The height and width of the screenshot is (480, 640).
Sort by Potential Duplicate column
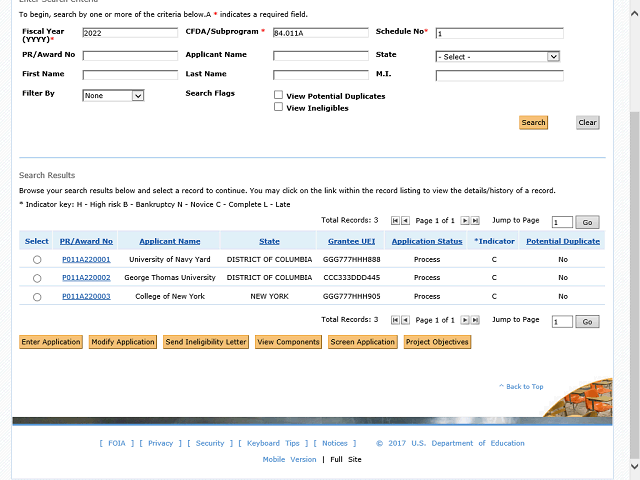point(563,241)
